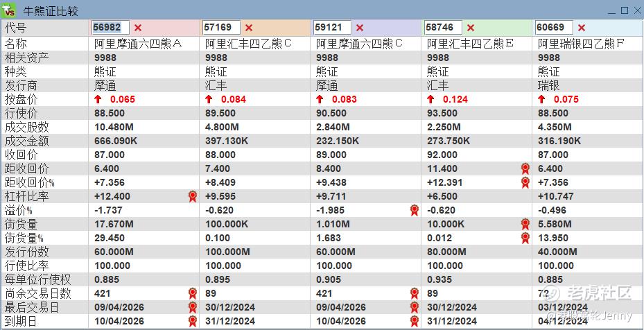Click the red up arrow beside price 0.065

click(98, 99)
